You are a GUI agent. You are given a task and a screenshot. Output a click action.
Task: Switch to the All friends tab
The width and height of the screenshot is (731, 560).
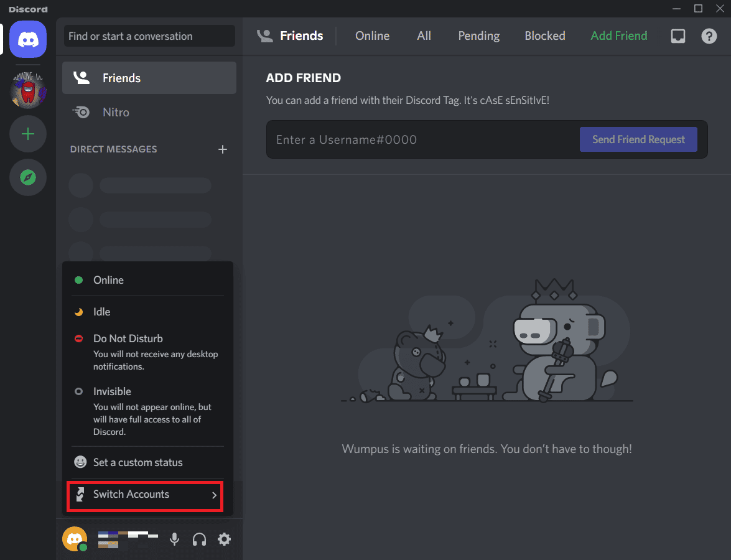click(x=424, y=36)
